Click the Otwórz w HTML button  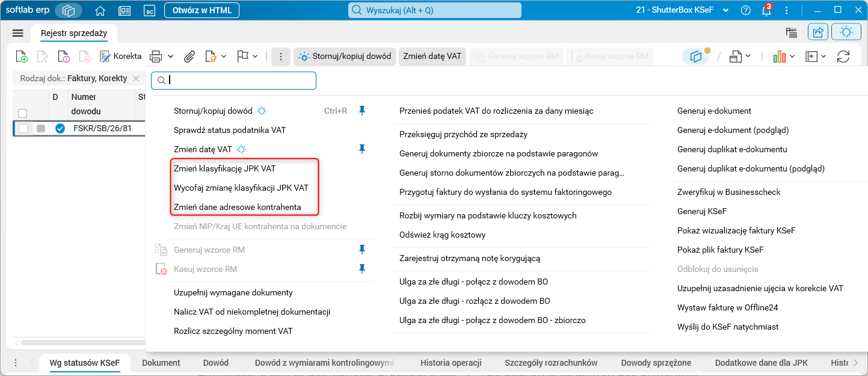coord(197,10)
